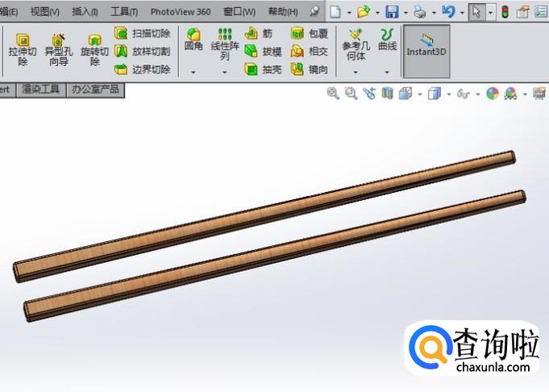The height and width of the screenshot is (392, 549).
Task: Print the document
Action: (x=420, y=12)
